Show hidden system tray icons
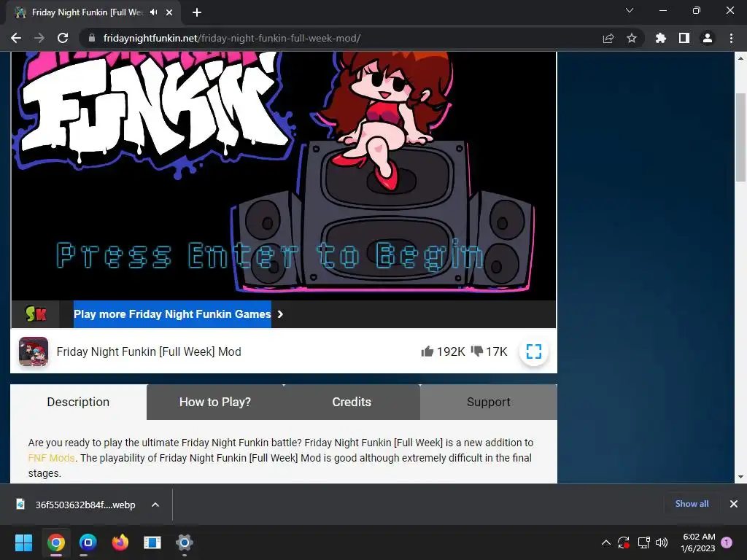The image size is (747, 560). tap(606, 542)
